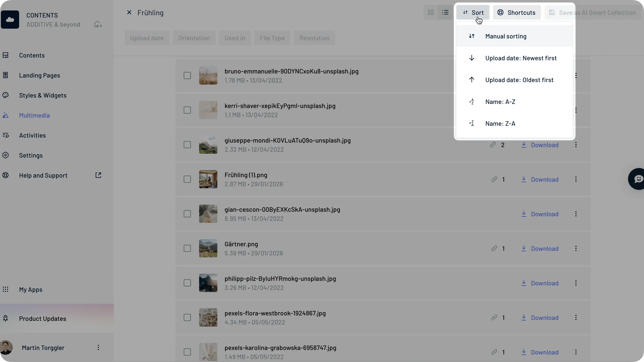Open more options for pexels-flora-westbrook file
644x362 pixels.
(x=576, y=317)
